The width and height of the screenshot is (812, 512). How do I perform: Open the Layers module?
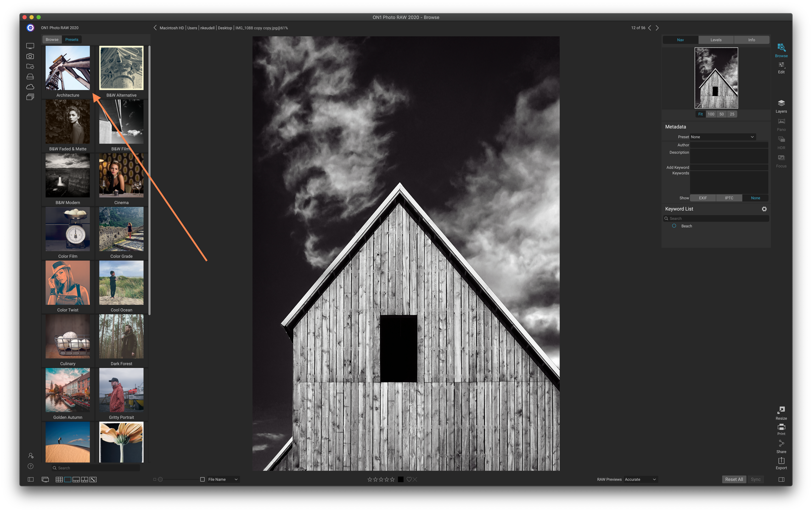[x=781, y=106]
